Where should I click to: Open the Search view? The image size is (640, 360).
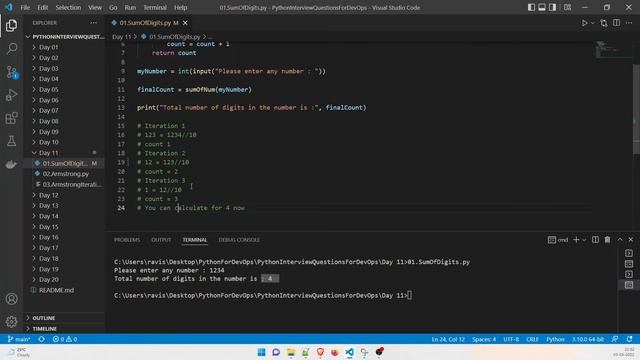coord(11,49)
